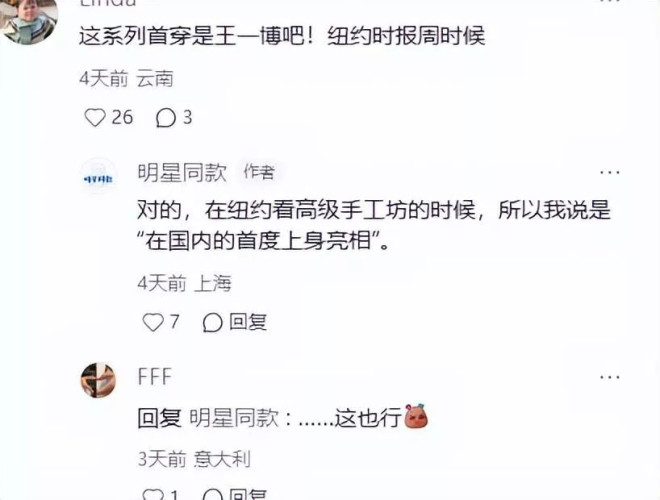Open three-dot menu beside 明星同款 comment
660x500 pixels.
609,172
